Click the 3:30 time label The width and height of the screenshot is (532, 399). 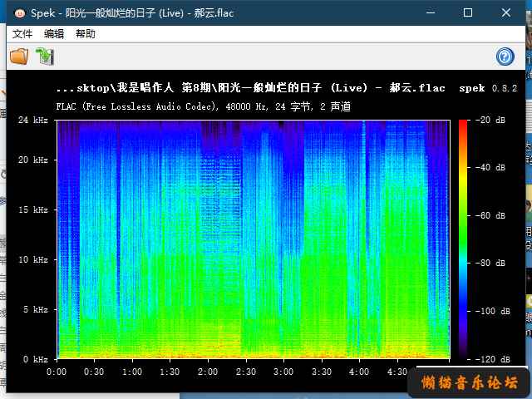pos(322,372)
